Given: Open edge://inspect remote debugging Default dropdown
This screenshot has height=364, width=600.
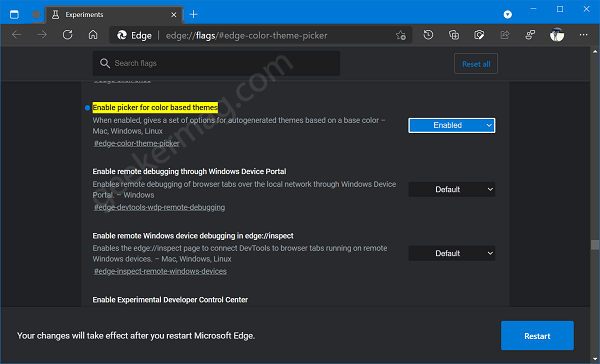Looking at the screenshot, I should coord(452,253).
